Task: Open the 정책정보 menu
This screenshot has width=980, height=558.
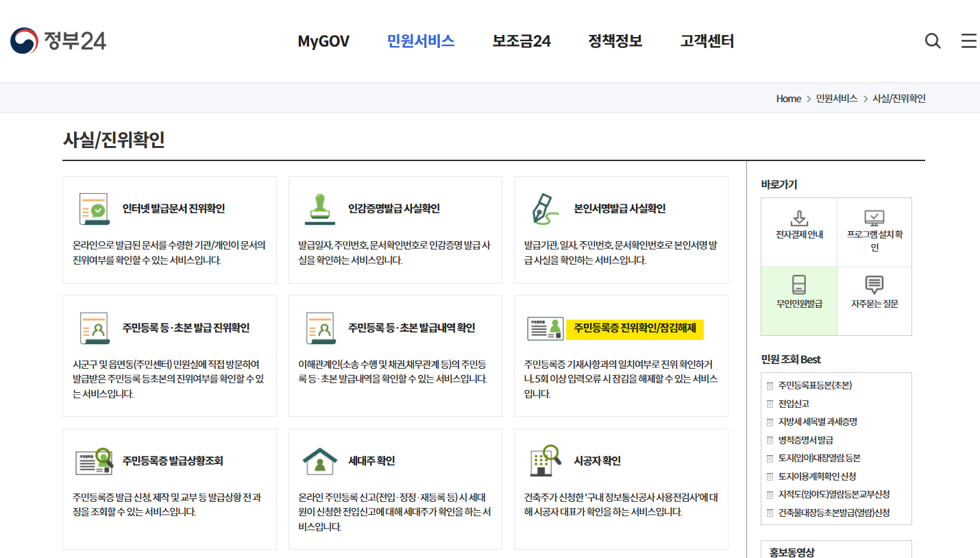Action: coord(615,40)
